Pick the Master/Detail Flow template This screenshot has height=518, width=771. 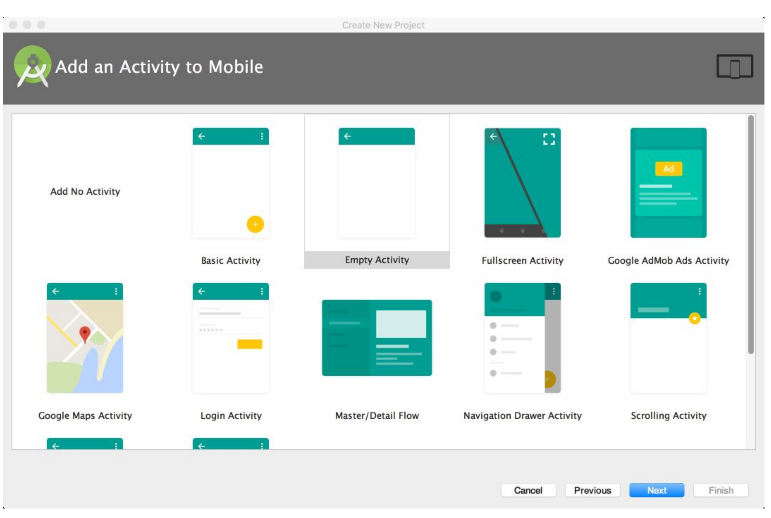point(377,338)
